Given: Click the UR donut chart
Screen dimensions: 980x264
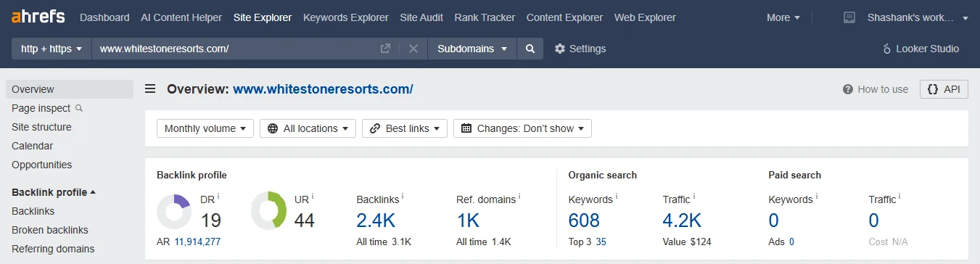Looking at the screenshot, I should (x=268, y=211).
